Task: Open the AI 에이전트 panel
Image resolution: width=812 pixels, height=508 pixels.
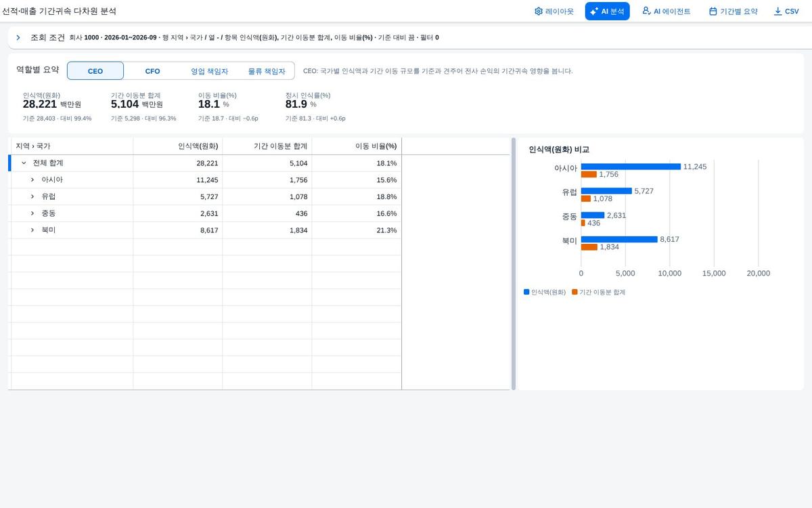Action: [667, 12]
